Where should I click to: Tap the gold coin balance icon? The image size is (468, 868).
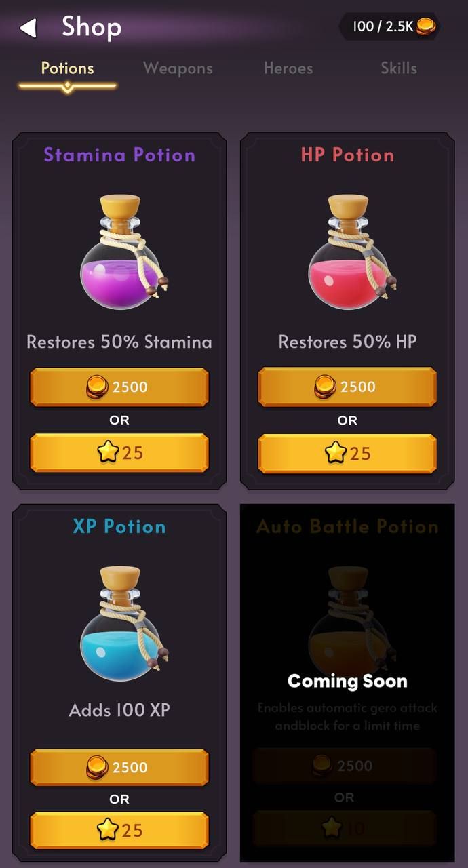point(425,26)
